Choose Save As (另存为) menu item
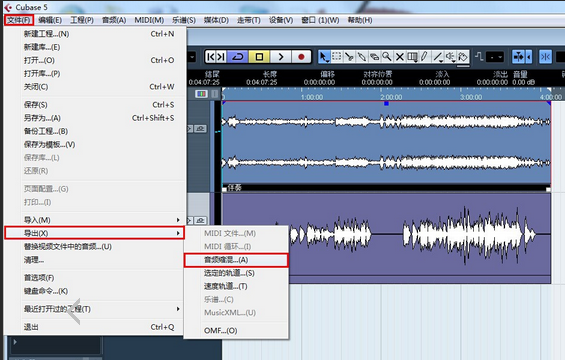The height and width of the screenshot is (360, 565). (x=95, y=118)
